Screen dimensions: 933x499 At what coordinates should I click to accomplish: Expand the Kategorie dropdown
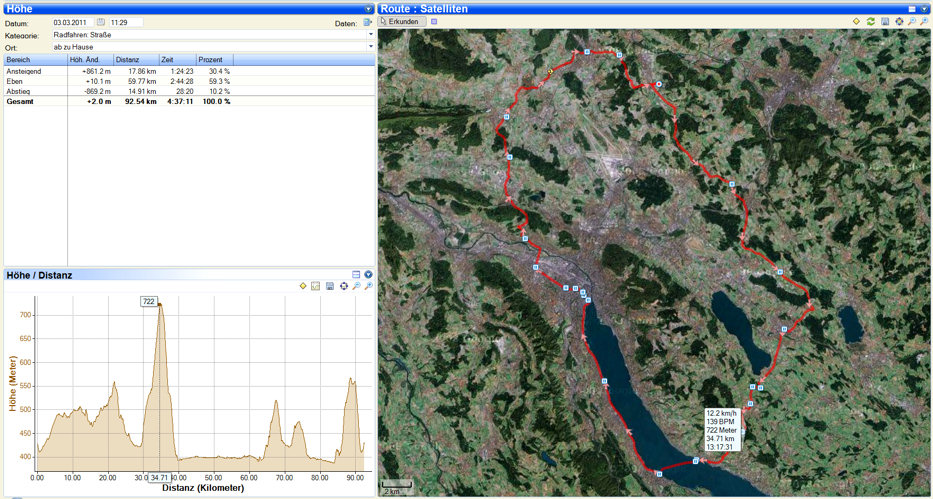[370, 34]
